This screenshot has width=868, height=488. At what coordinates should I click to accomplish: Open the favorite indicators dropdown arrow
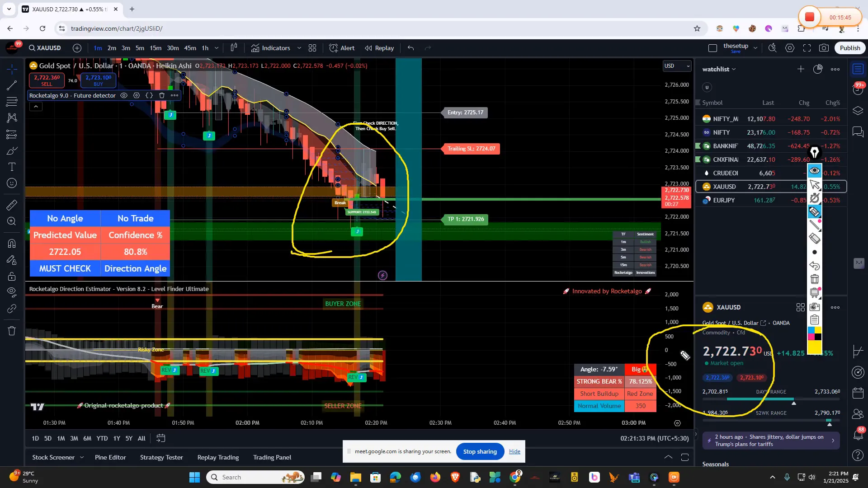(x=299, y=48)
